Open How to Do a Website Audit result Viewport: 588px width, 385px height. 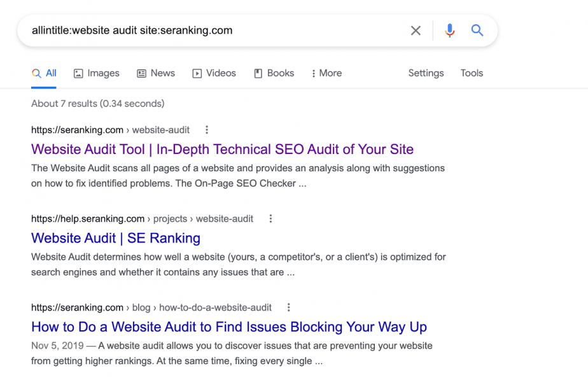point(229,327)
